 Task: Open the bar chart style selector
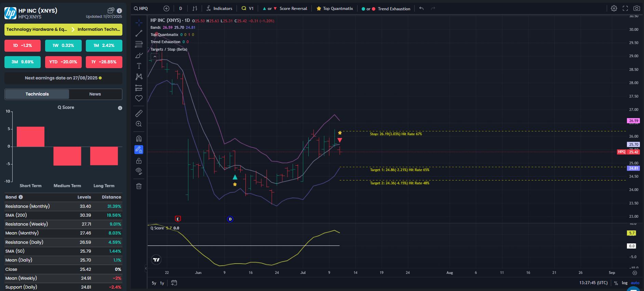click(x=195, y=9)
